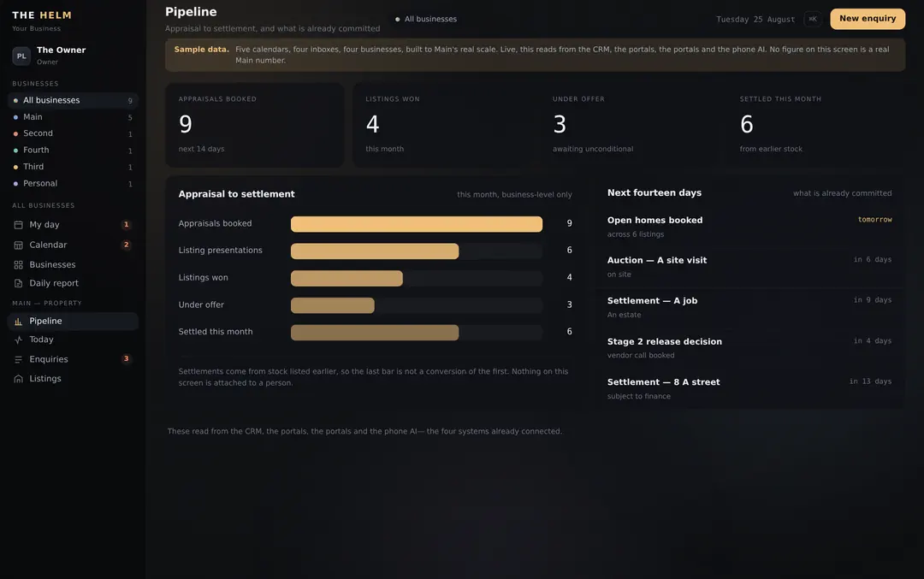Viewport: 924px width, 579px height.
Task: Click the Appraisal to settlement heading
Action: 236,194
